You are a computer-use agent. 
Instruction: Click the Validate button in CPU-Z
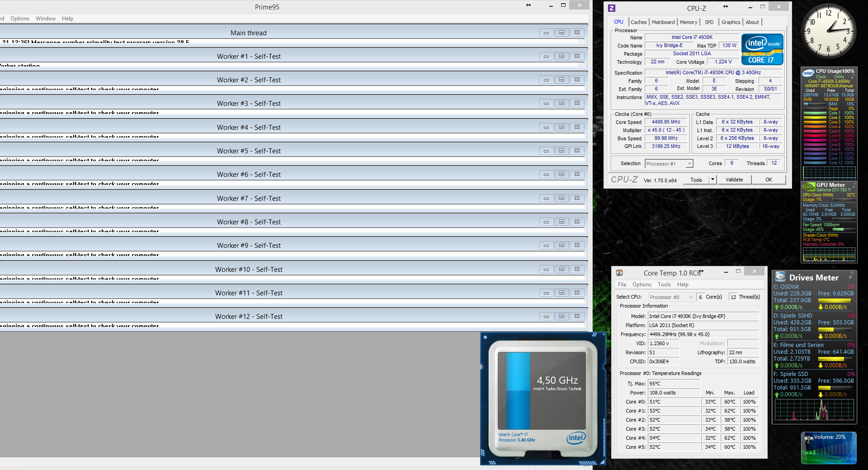click(x=734, y=180)
